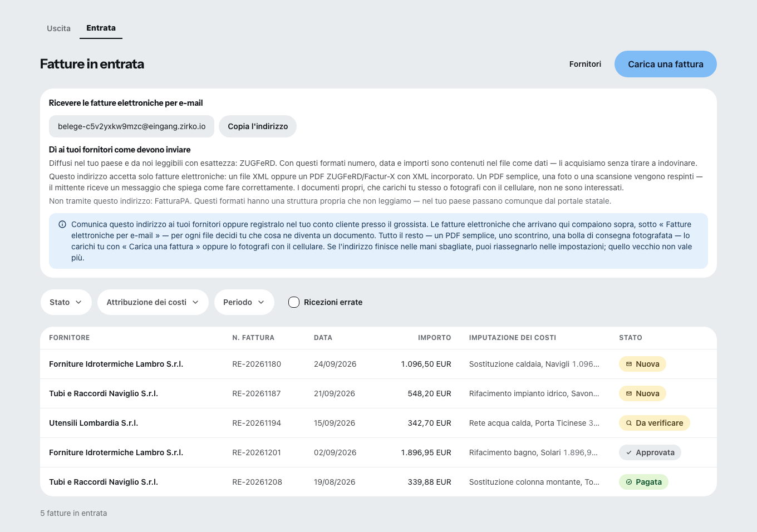
Task: Click Ricevere le fatture elettroniche per e-mail heading
Action: pos(126,103)
